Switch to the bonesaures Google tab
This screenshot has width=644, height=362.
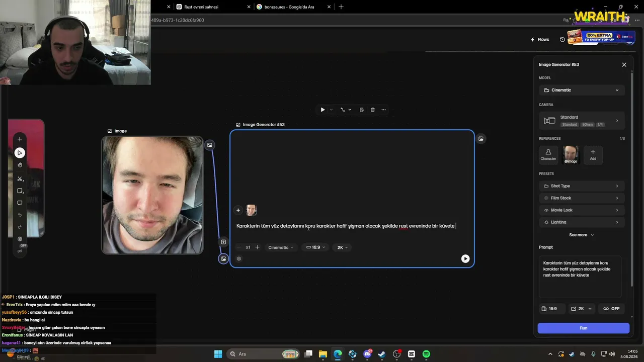coord(293,7)
